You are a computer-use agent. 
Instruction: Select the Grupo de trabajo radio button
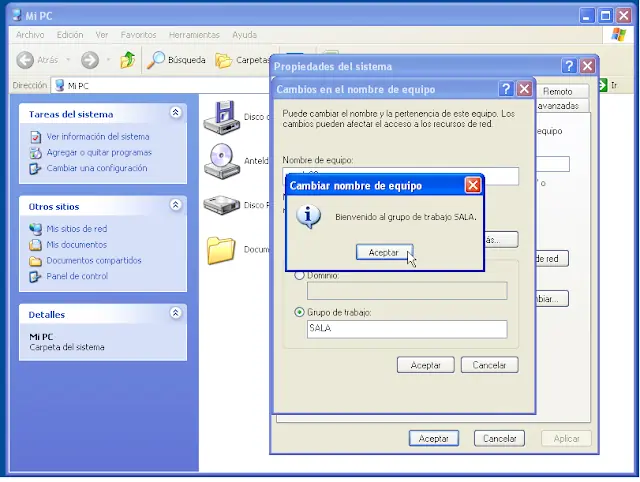pos(299,312)
